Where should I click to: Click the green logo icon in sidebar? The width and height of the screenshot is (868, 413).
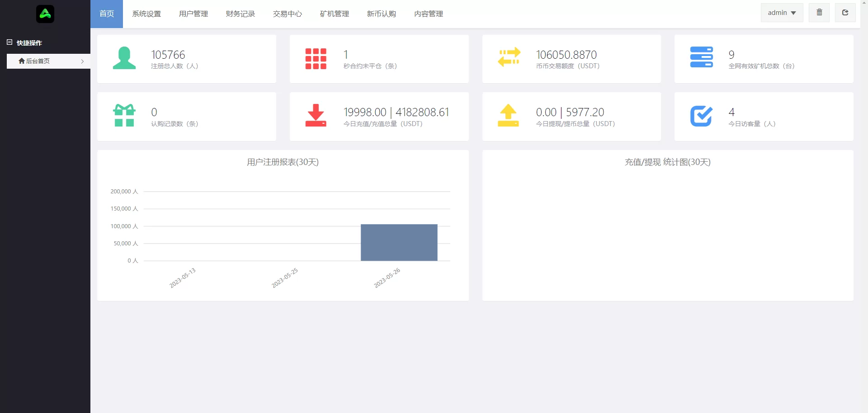pyautogui.click(x=45, y=14)
